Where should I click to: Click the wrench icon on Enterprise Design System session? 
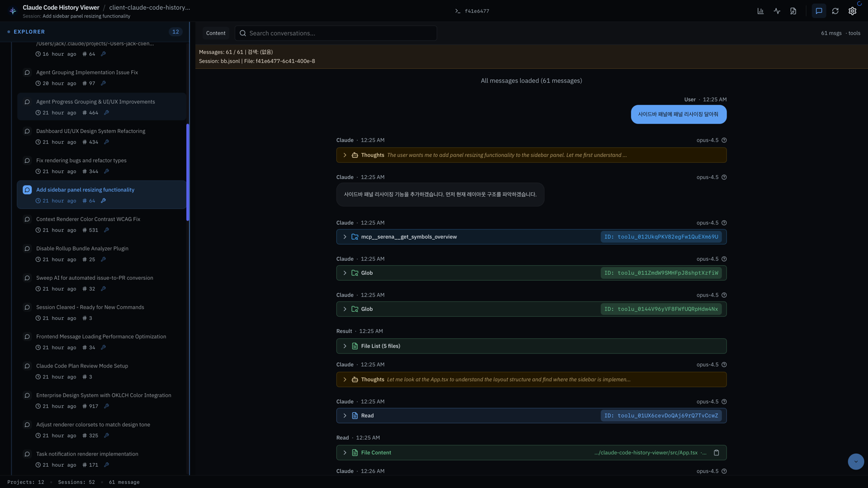(x=106, y=406)
